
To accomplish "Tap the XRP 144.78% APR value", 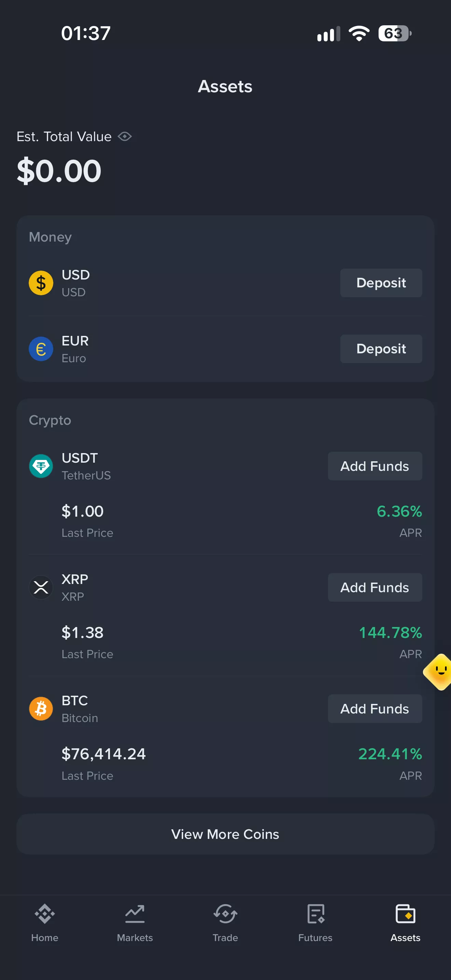I will coord(391,633).
